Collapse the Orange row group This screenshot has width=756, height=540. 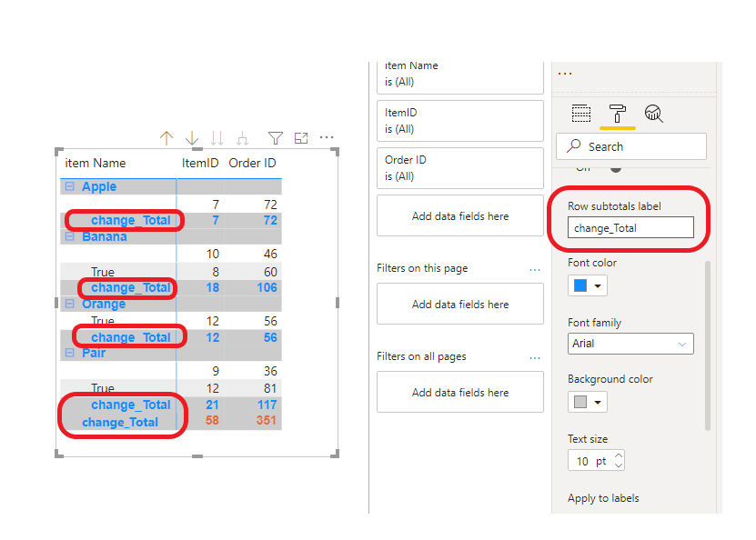click(x=70, y=304)
